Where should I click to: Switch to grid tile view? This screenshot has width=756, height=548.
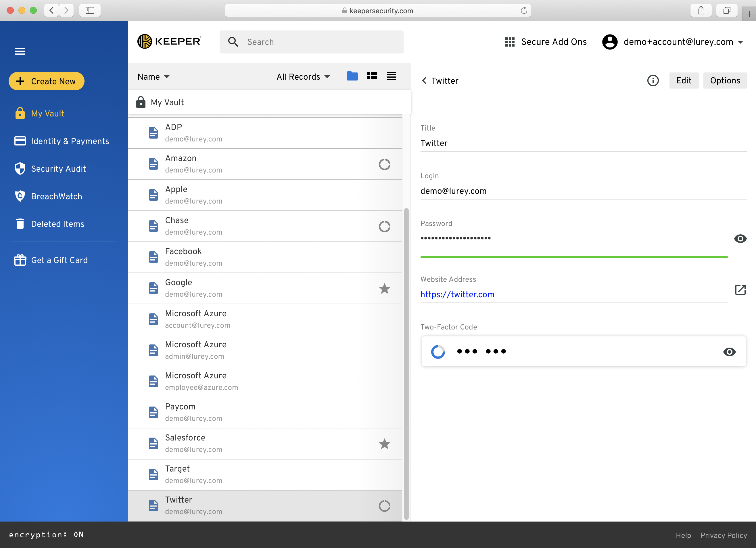click(372, 76)
